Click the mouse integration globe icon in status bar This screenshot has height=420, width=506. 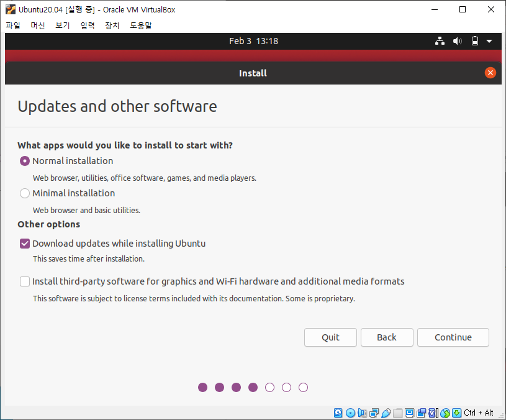coord(445,413)
